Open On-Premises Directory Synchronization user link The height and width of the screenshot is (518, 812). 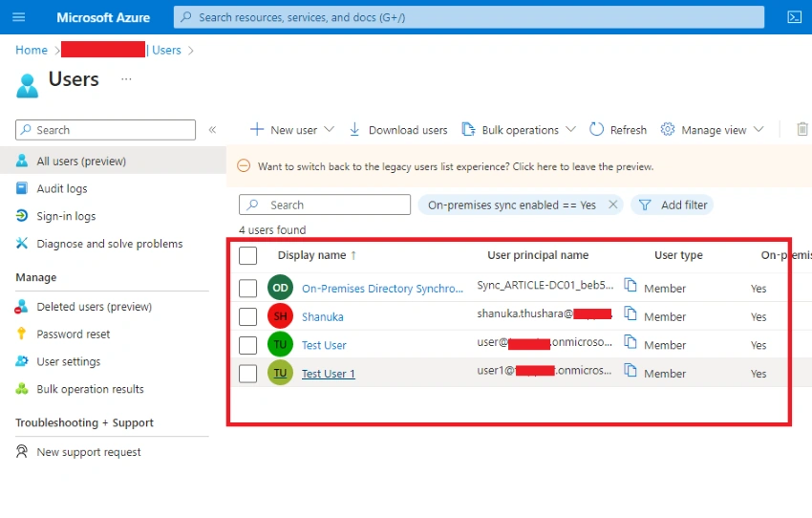[x=382, y=288]
